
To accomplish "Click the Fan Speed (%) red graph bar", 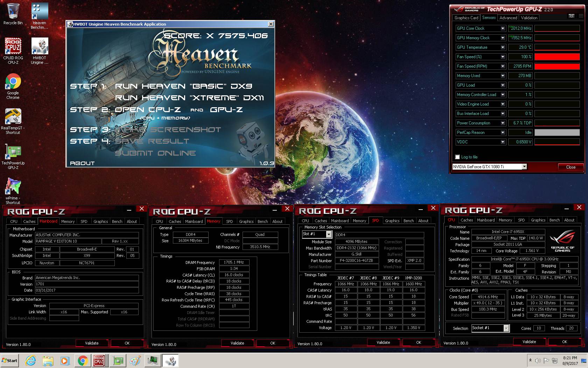I will pos(557,57).
